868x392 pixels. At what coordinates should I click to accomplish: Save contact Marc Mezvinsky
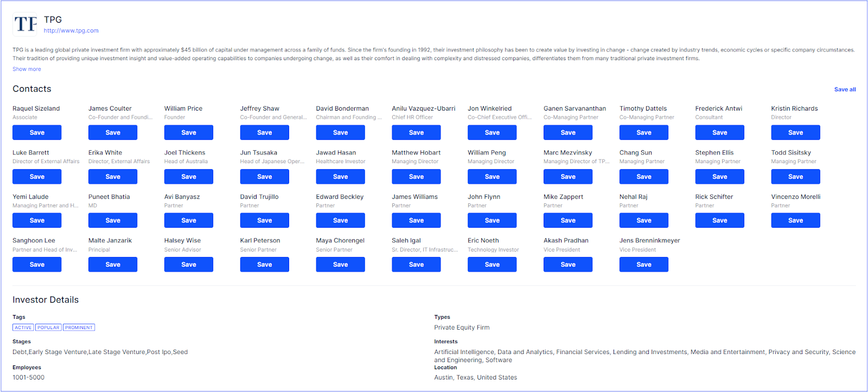(x=568, y=177)
